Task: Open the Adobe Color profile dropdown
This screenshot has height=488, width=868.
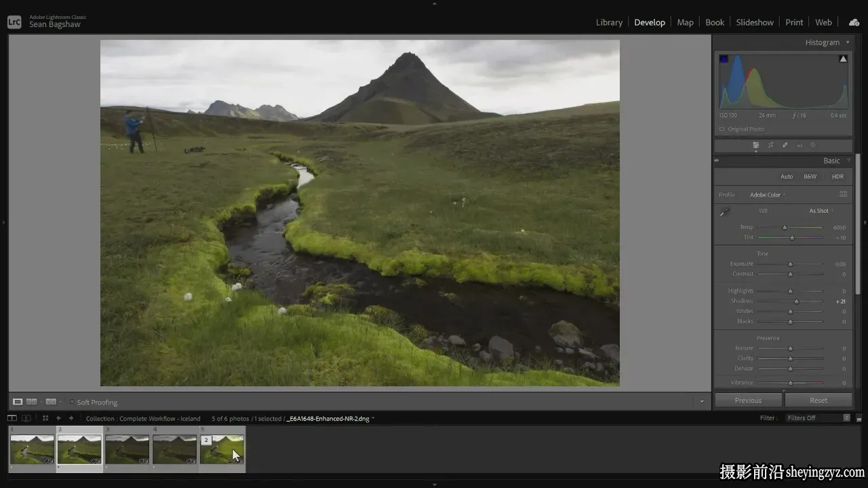Action: coord(767,195)
